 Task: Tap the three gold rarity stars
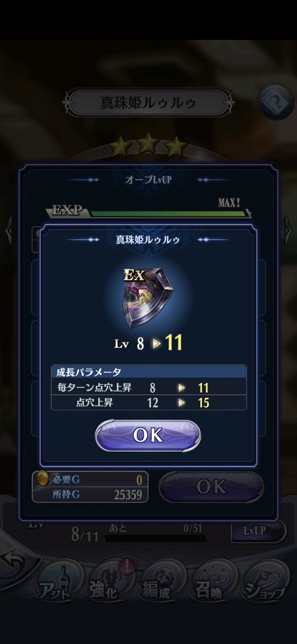[148, 144]
